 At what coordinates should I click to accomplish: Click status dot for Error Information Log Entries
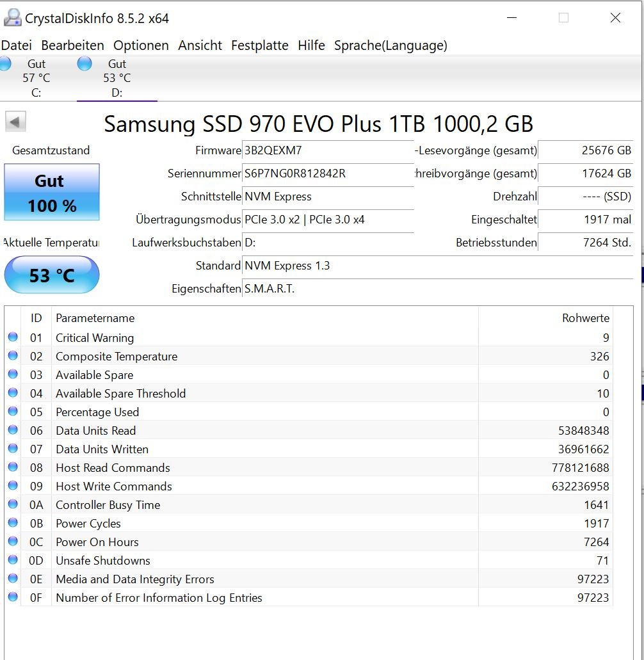click(x=13, y=597)
